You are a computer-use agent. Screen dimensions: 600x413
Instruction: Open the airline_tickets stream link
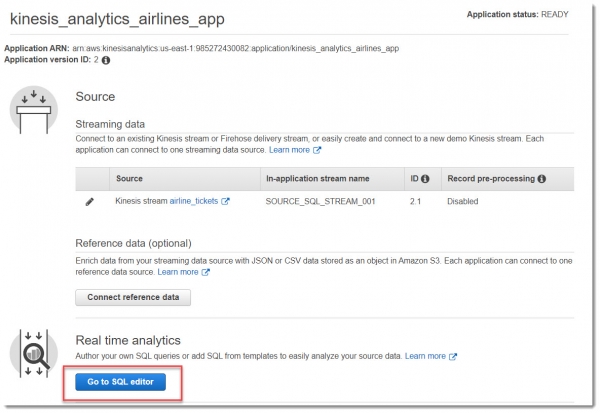[194, 201]
